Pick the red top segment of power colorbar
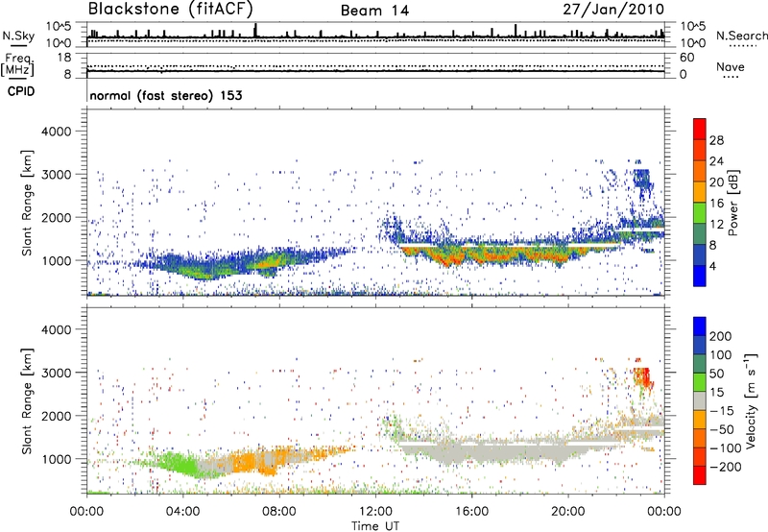This screenshot has width=768, height=532. tap(700, 129)
